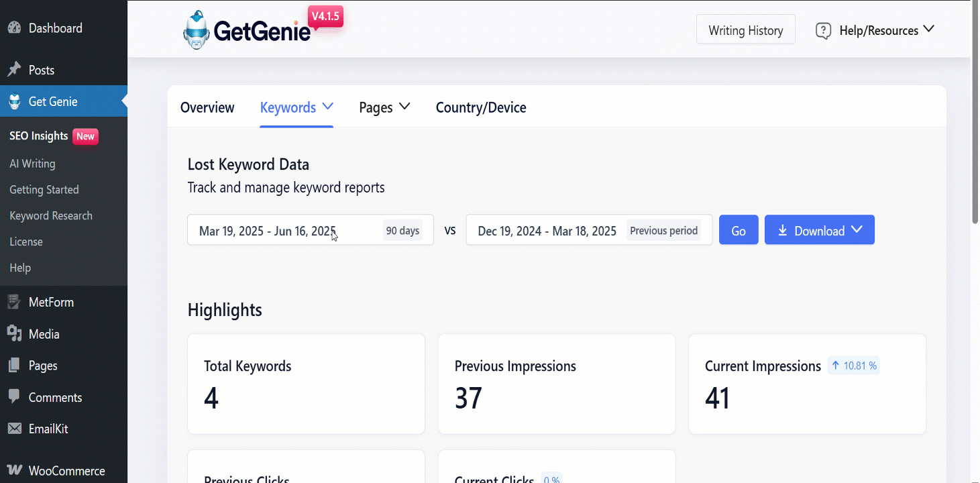
Task: Click the Get Genie robot sidebar icon
Action: pos(14,101)
